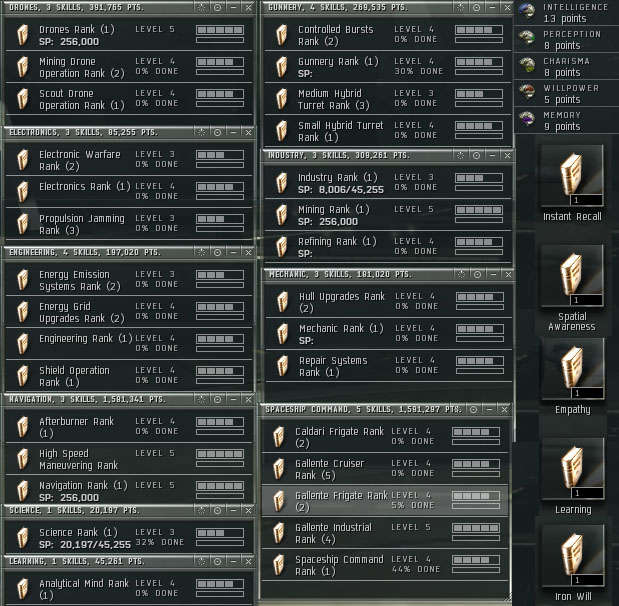Click the star icon on Learning header
619x606 pixels.
[201, 561]
